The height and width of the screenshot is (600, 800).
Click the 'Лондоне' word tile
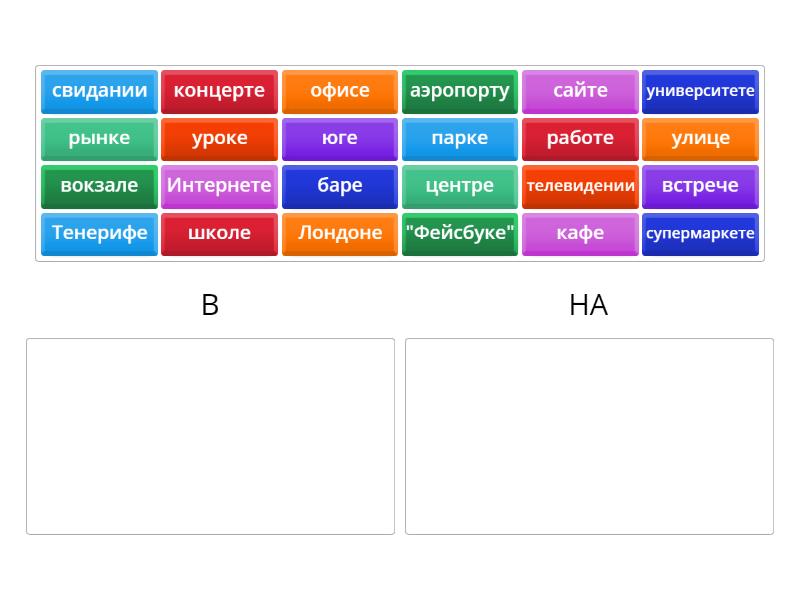[x=340, y=234]
